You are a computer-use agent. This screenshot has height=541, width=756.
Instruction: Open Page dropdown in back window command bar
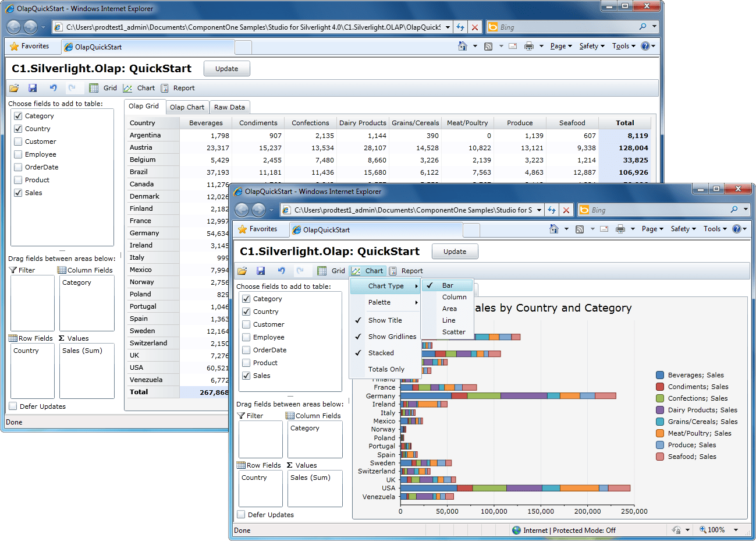coord(561,46)
